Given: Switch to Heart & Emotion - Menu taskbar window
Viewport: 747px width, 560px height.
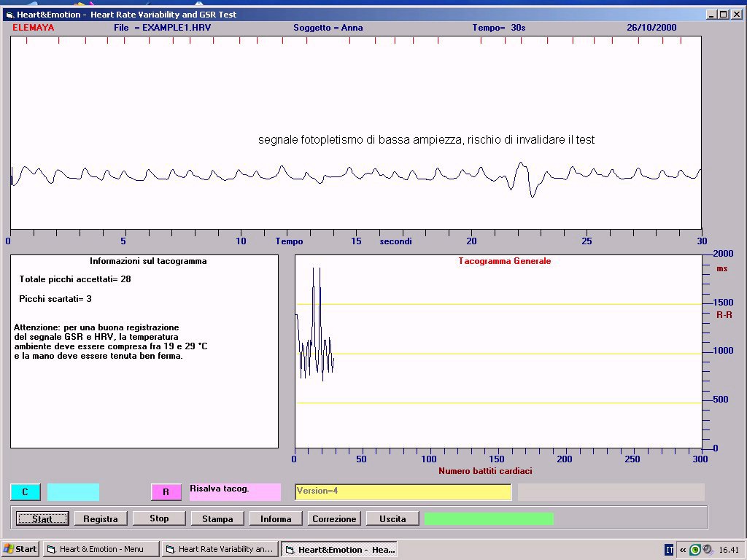Looking at the screenshot, I should coord(101,549).
